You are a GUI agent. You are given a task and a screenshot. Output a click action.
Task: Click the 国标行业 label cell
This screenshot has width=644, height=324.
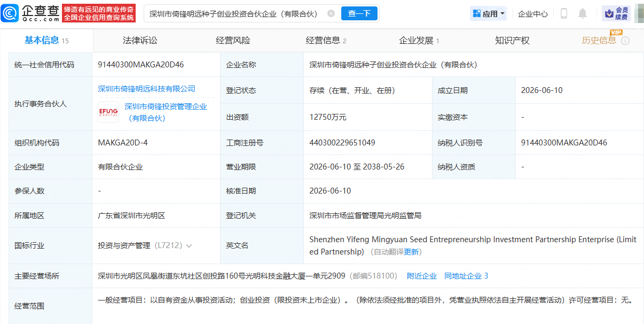(51, 246)
